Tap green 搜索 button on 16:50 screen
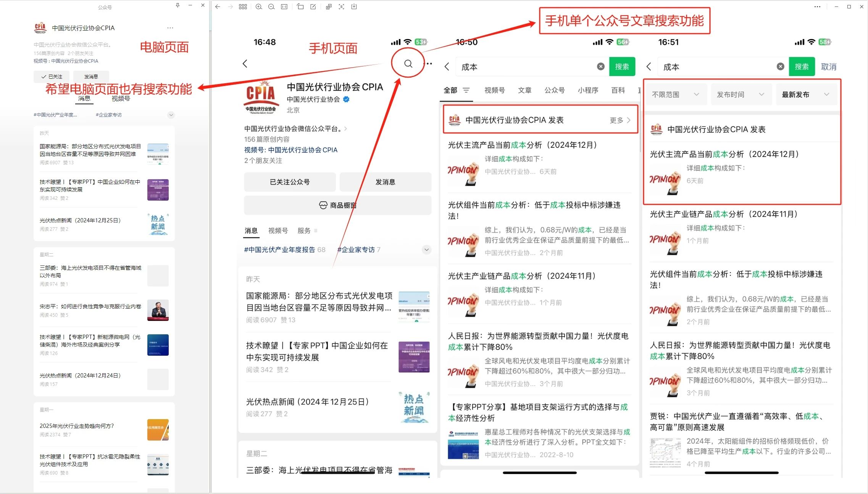This screenshot has height=494, width=868. (x=622, y=66)
